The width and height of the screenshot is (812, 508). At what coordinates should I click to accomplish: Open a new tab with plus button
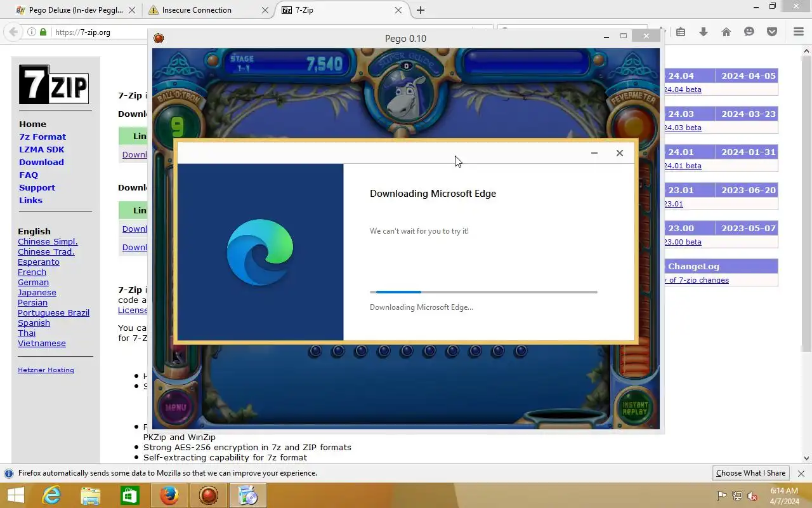tap(421, 10)
